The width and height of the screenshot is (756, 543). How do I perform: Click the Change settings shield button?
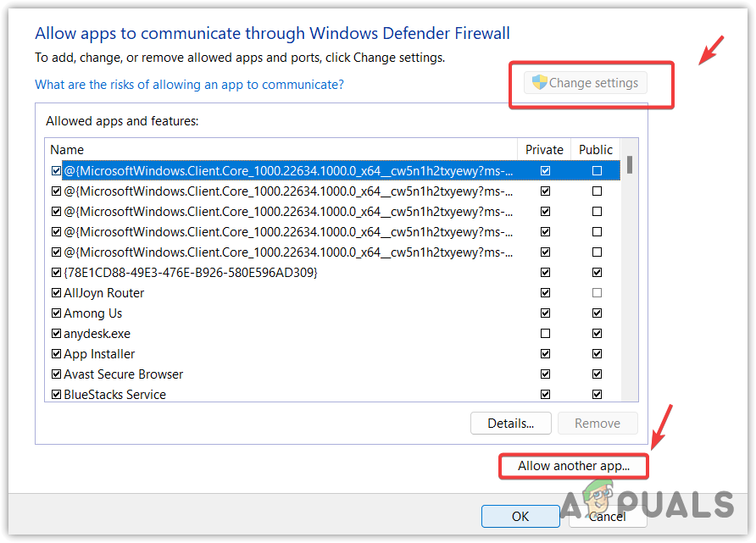(585, 83)
